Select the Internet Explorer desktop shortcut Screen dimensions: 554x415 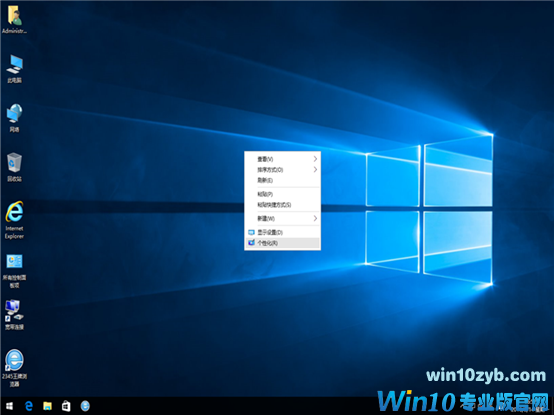coord(14,220)
